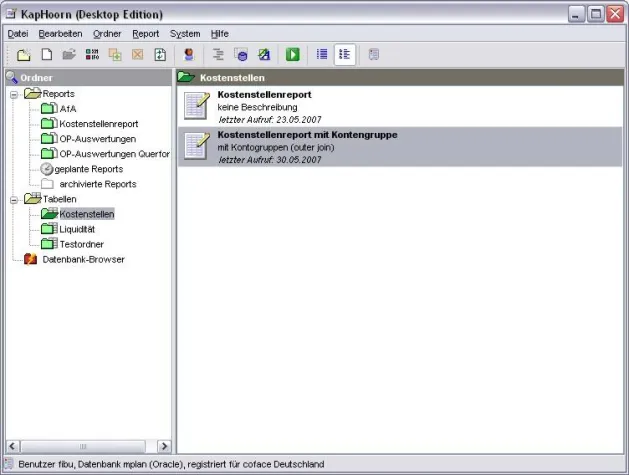
Task: Open the System menu
Action: pos(185,33)
